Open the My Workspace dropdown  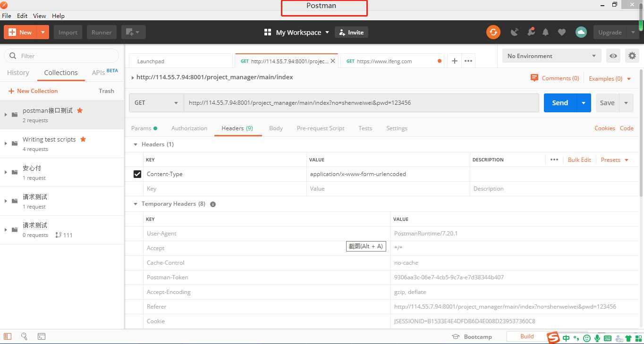click(296, 32)
